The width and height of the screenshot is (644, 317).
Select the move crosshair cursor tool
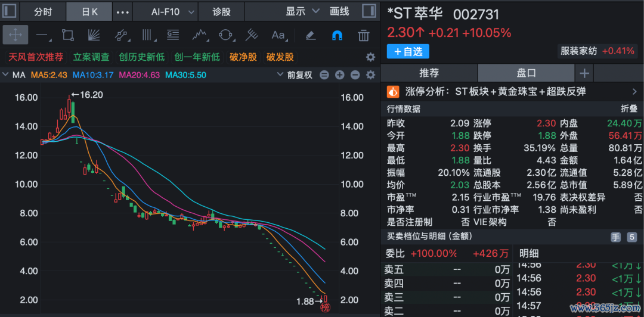(x=15, y=35)
